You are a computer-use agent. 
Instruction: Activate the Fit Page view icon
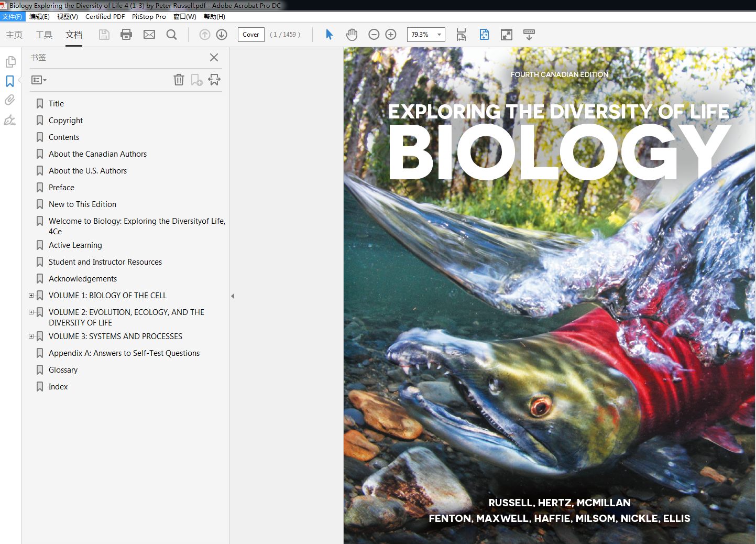coord(484,35)
